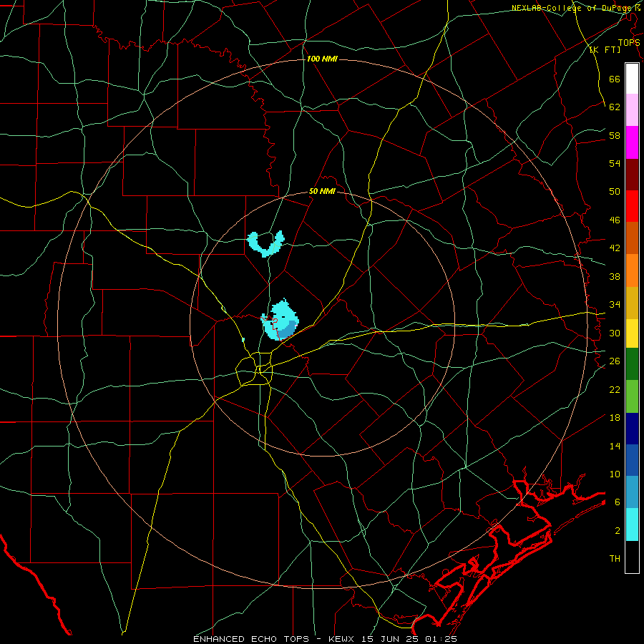644x644 pixels.
Task: Click the white 66 kft legend swatch
Action: click(632, 79)
